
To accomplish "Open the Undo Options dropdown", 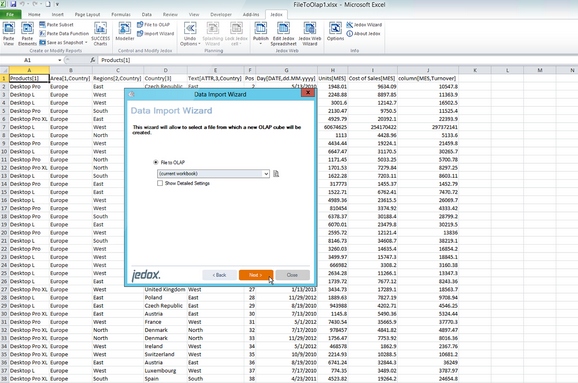I will point(190,34).
